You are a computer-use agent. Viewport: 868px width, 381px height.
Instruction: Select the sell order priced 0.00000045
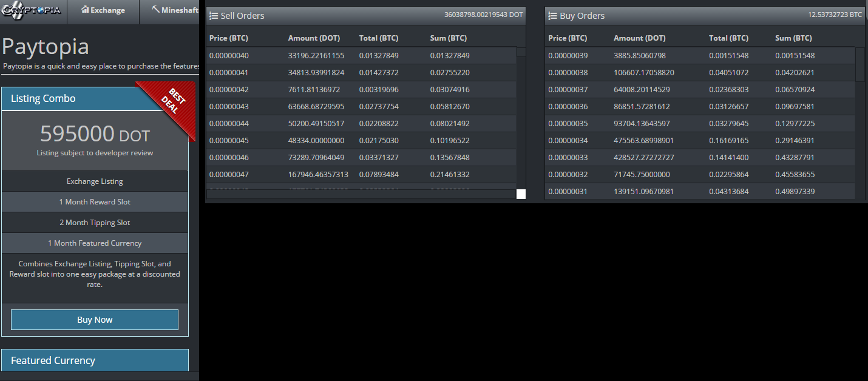(361, 141)
